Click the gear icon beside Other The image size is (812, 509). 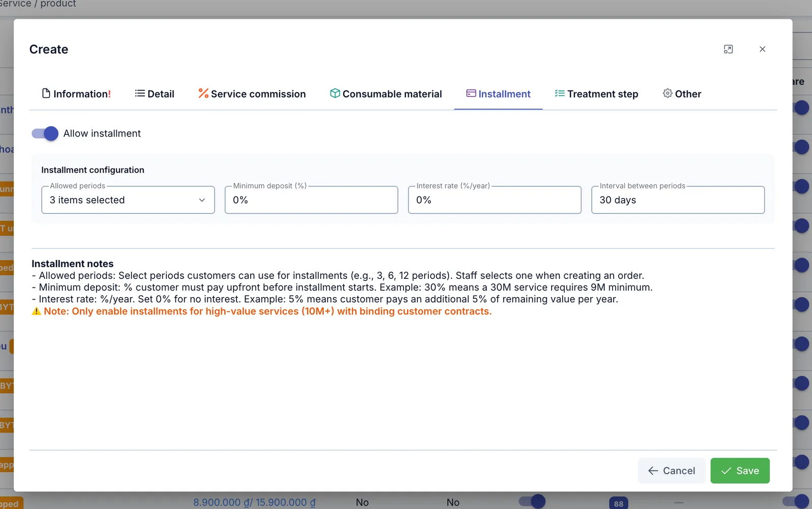tap(667, 93)
